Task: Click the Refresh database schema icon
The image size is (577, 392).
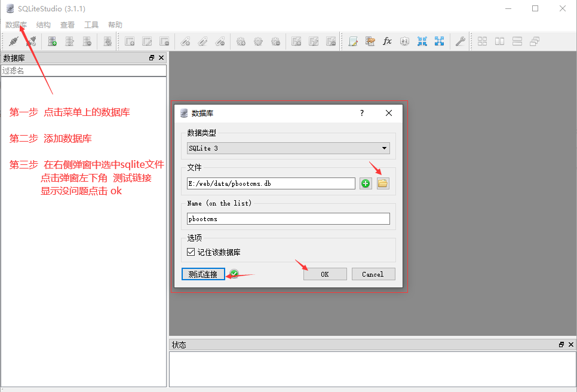Action: tap(108, 41)
